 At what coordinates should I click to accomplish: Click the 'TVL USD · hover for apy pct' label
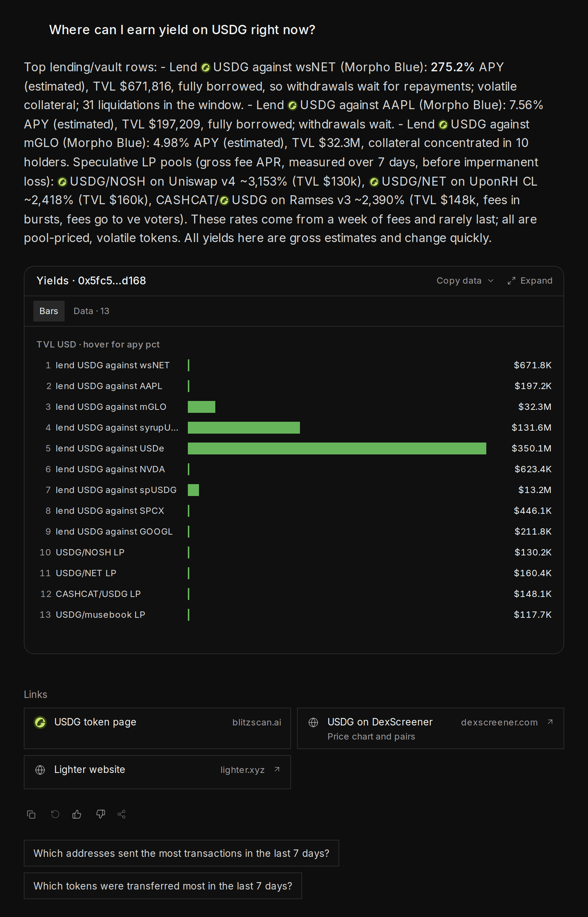pyautogui.click(x=98, y=345)
